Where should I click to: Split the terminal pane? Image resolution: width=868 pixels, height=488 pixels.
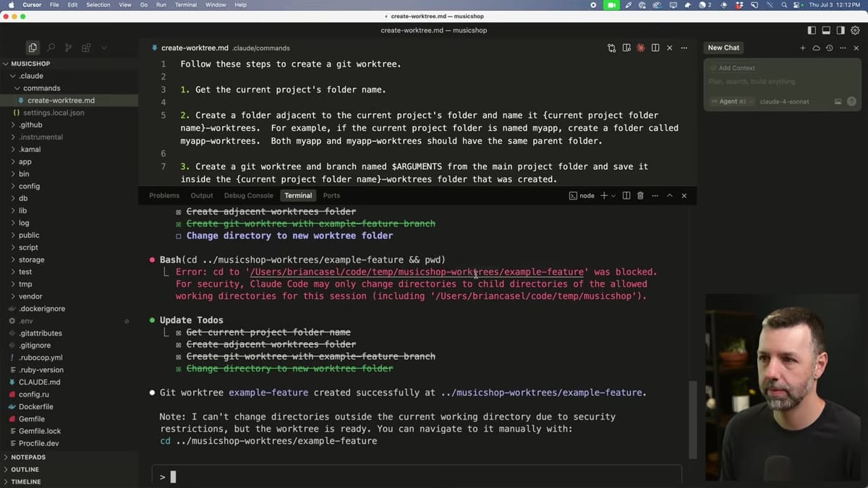(x=626, y=195)
